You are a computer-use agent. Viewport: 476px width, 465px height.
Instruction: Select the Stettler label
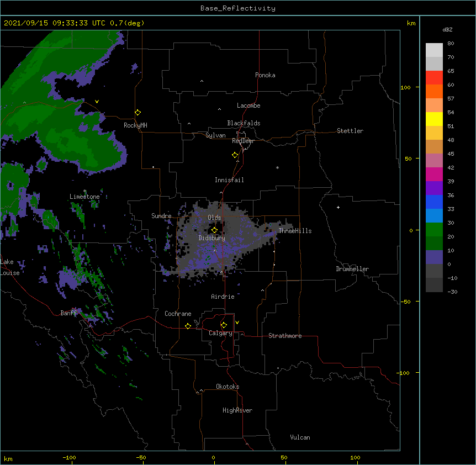pos(350,131)
